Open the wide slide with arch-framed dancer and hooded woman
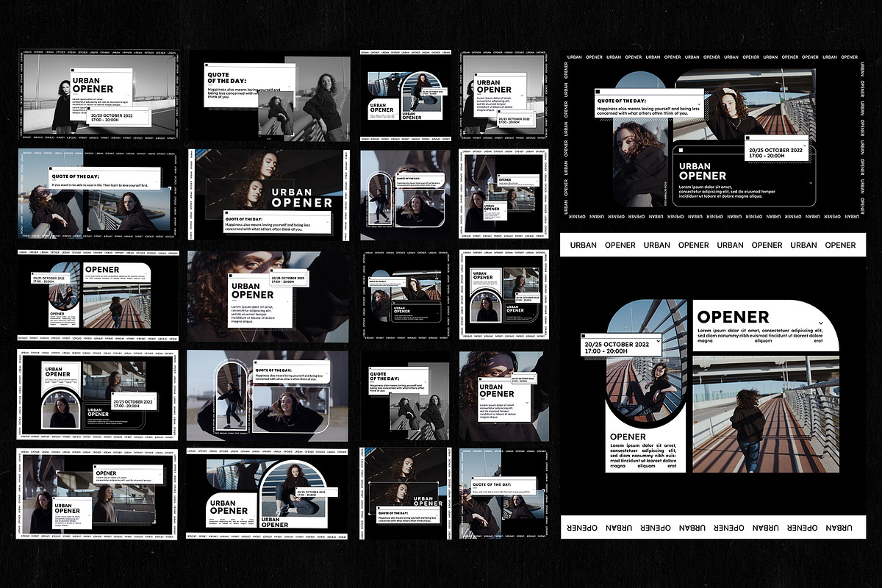The image size is (882, 588). coord(268,395)
